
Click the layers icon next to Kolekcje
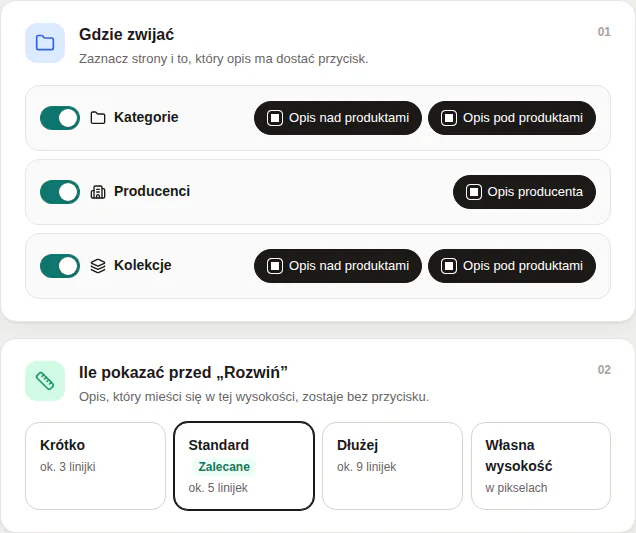[98, 266]
